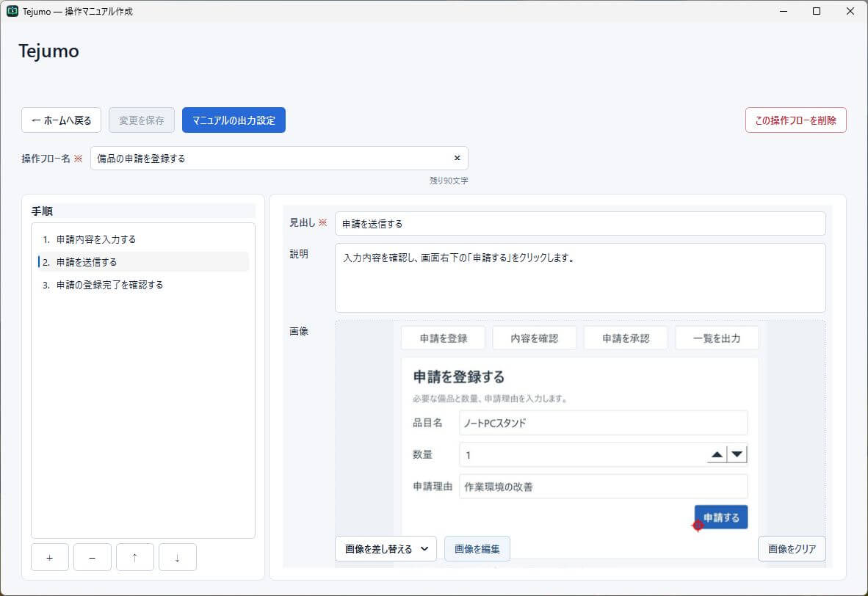Click the blue 申請する button in image

pos(721,517)
